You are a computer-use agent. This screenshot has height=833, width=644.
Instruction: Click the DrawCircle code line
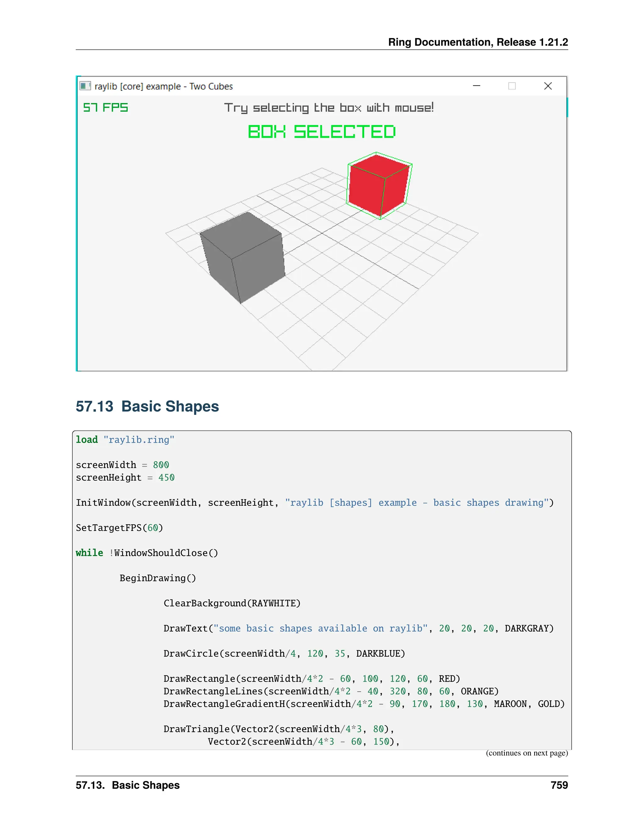tap(284, 654)
